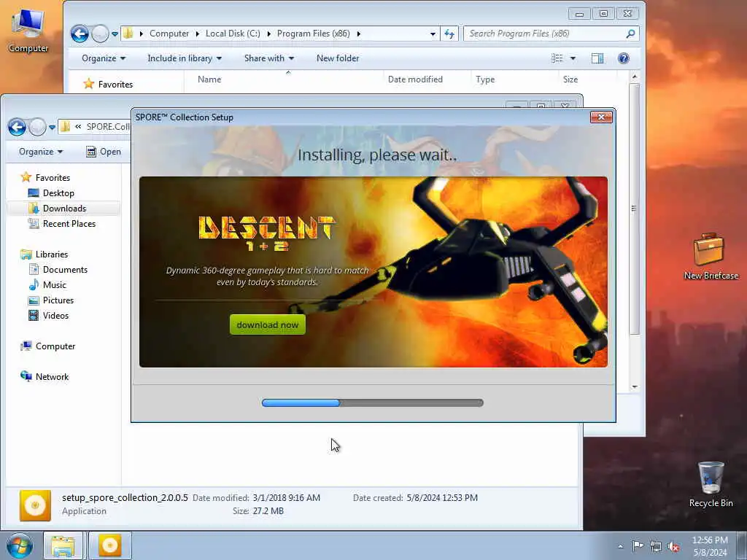
Task: Click refresh button beside address bar
Action: 449,34
